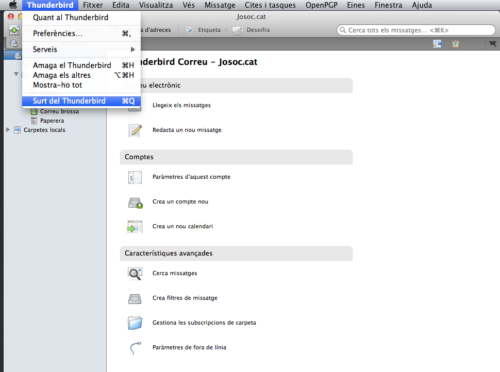Screen dimensions: 500x372
Task: Open the Edita menu
Action: [121, 5]
